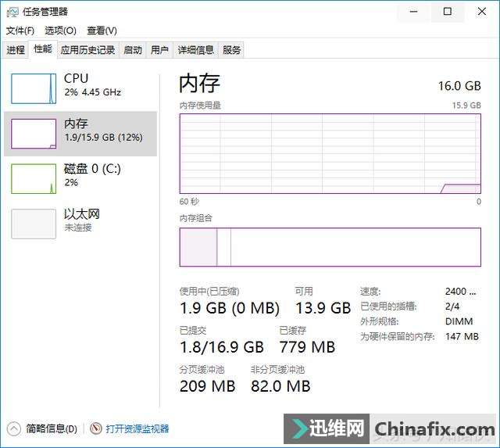Select the CPU mini graph thumbnail
Image resolution: width=500 pixels, height=448 pixels.
coord(34,88)
